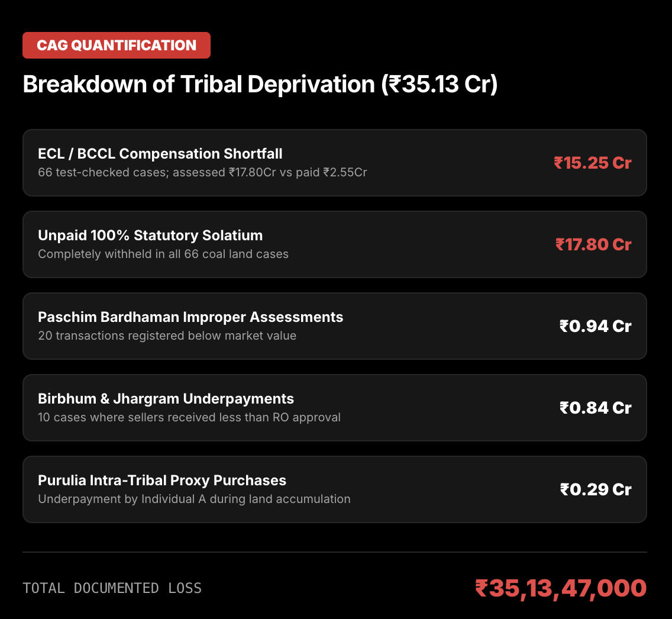Click the CAG QUANTIFICATION red badge
This screenshot has width=672, height=619.
pyautogui.click(x=116, y=45)
